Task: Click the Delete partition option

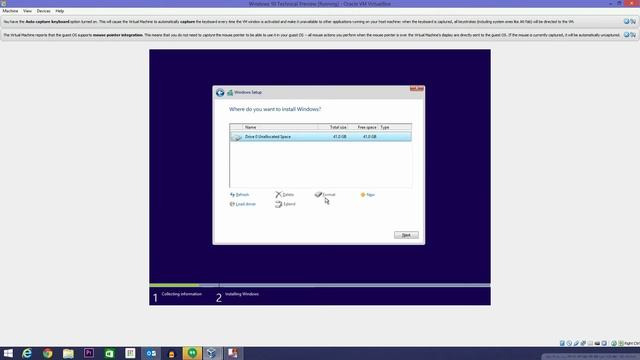Action: 284,195
